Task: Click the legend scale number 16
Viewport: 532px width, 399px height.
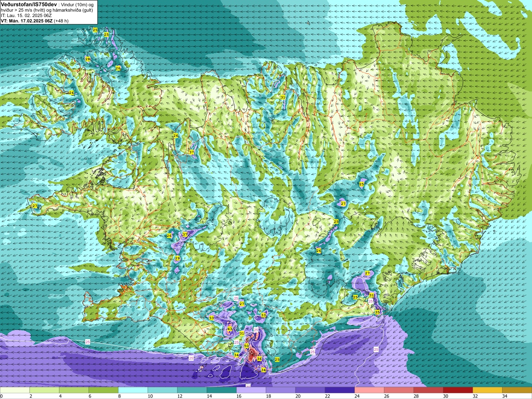Action: pos(239,396)
